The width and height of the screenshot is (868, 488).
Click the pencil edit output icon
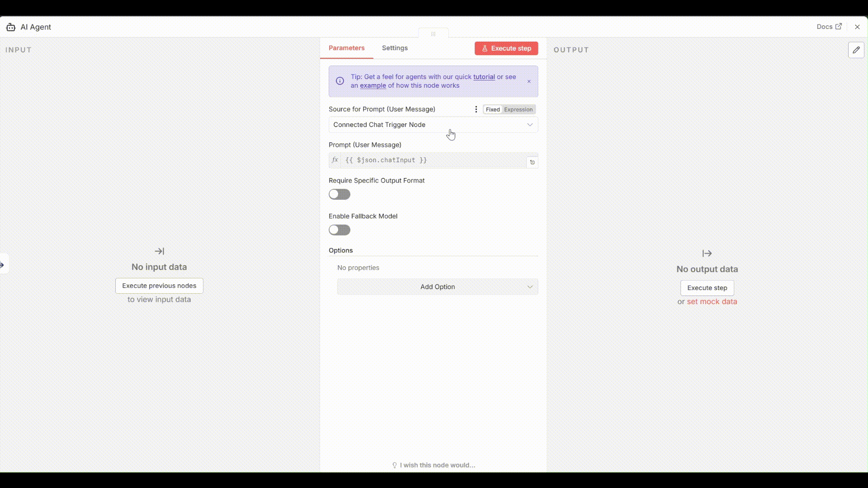[x=856, y=50]
